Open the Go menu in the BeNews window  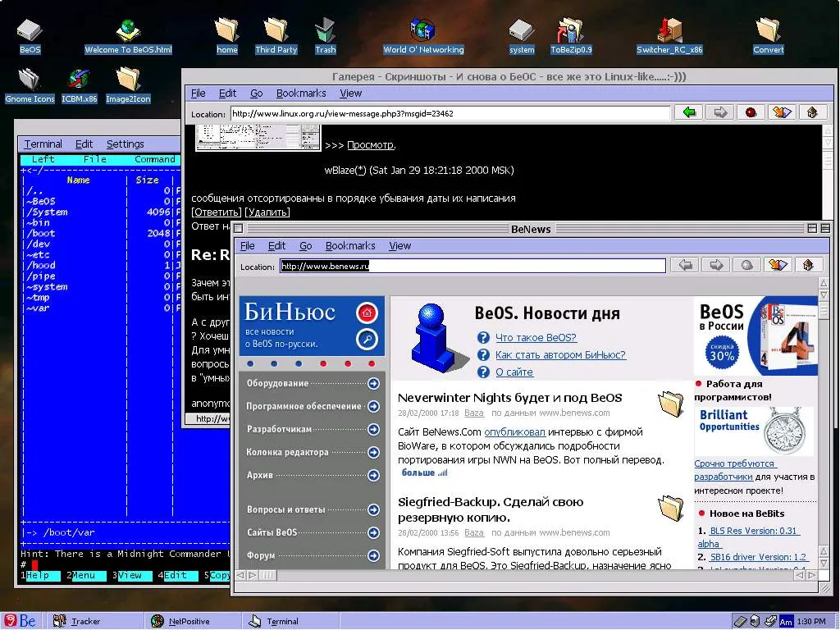(305, 246)
